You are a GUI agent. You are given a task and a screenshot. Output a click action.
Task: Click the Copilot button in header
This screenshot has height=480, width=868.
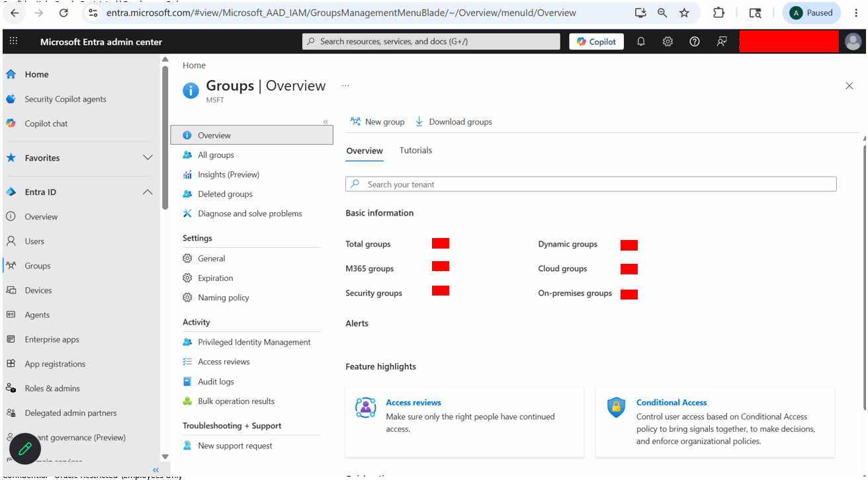click(x=596, y=42)
